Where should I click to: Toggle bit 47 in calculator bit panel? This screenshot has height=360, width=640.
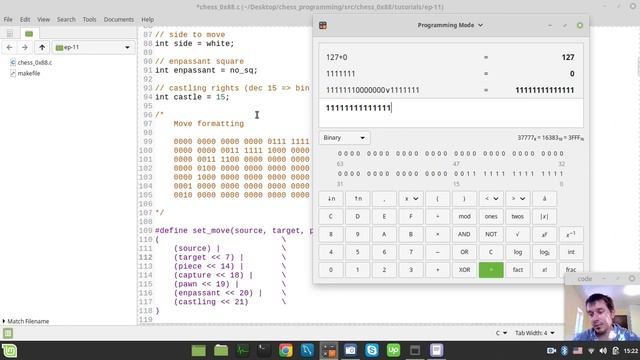[456, 154]
